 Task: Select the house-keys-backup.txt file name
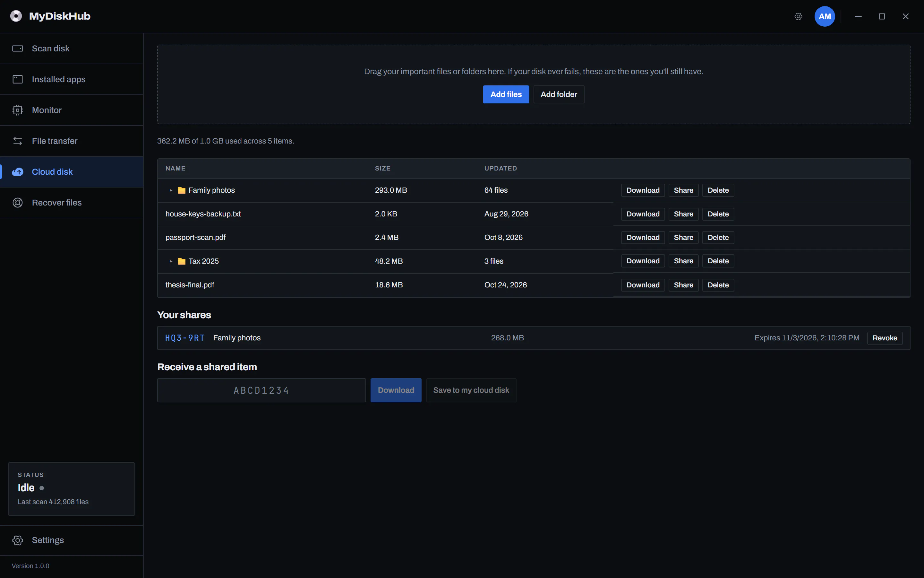click(x=203, y=214)
